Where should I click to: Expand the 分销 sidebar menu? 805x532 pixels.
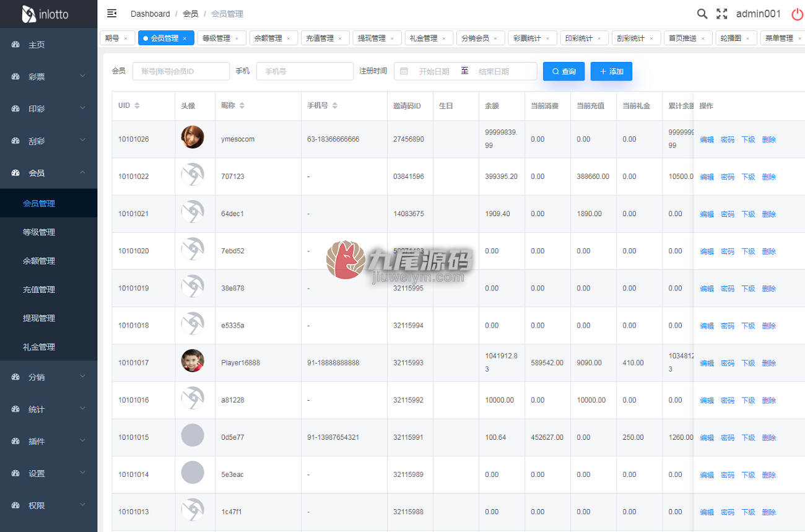pyautogui.click(x=48, y=377)
